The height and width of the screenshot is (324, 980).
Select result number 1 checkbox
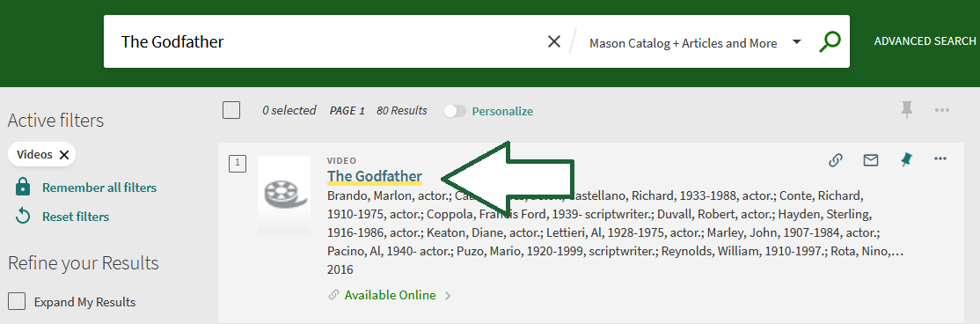coord(238,164)
